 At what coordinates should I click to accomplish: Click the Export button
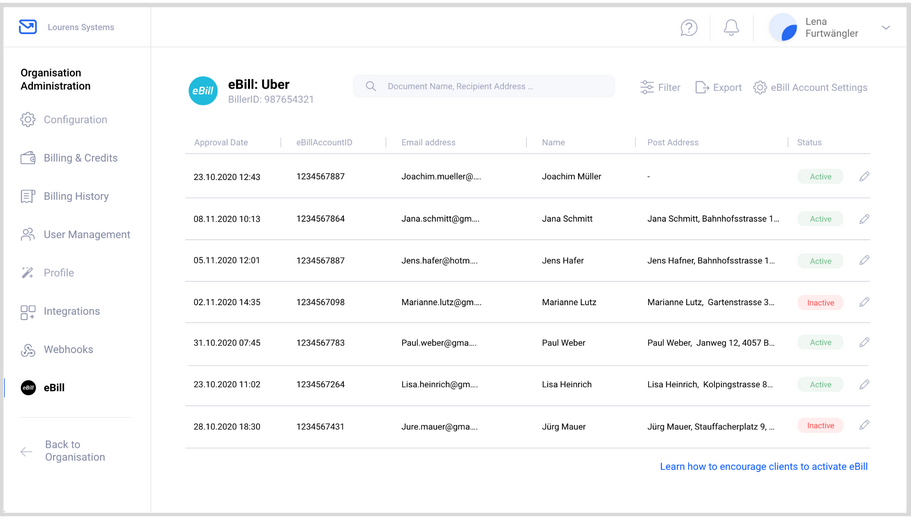coord(718,87)
